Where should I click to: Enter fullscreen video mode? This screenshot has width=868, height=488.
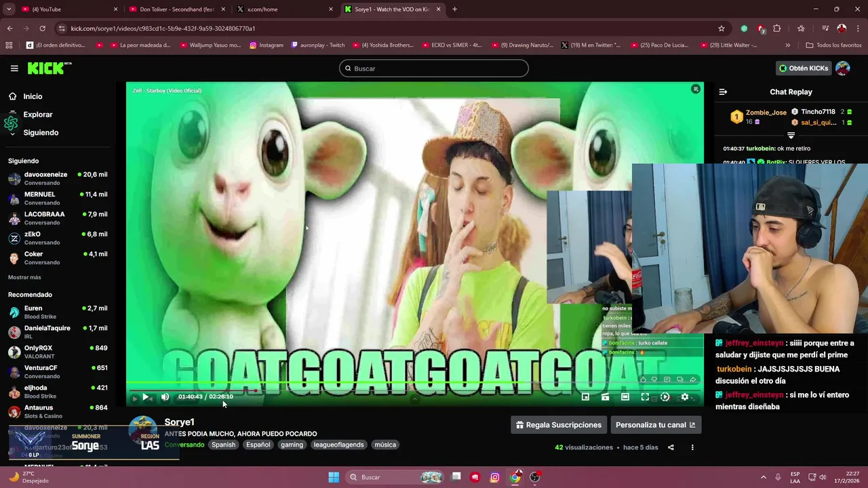(x=645, y=397)
